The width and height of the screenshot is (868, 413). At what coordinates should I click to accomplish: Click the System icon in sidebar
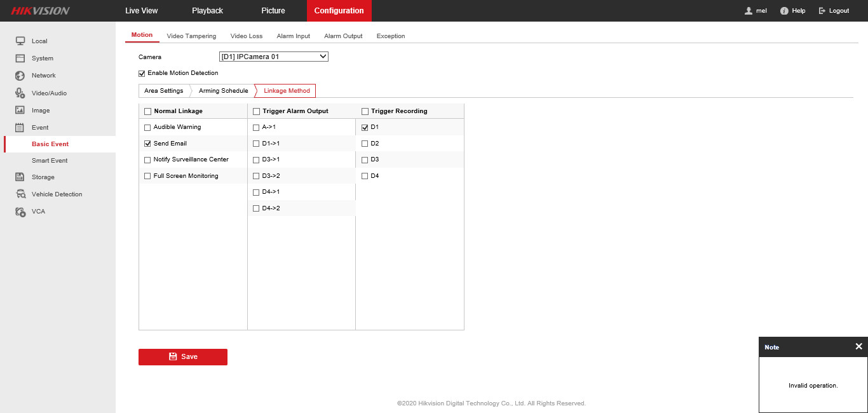(x=20, y=58)
